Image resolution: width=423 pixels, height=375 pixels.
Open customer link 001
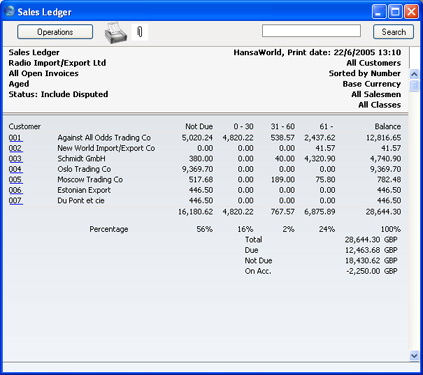point(15,138)
